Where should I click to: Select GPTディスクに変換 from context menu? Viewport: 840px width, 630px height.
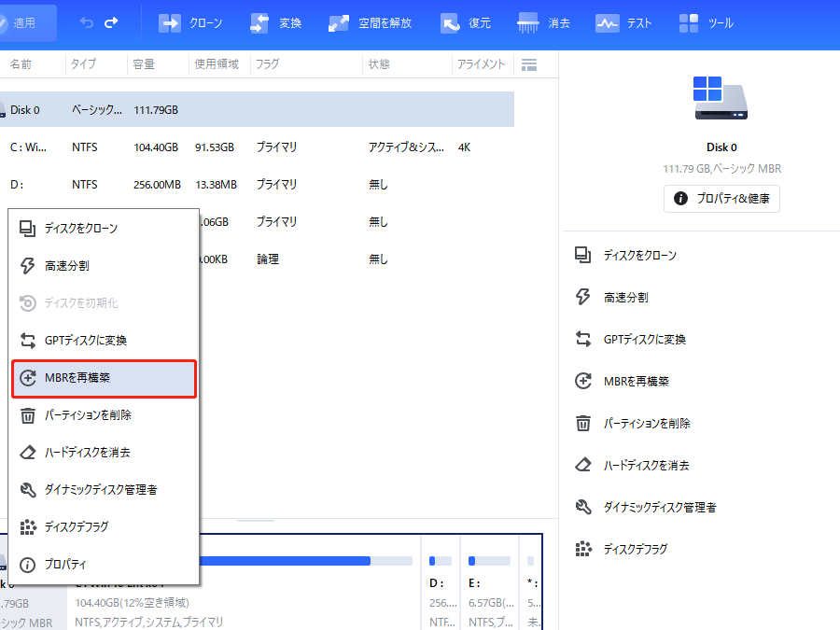(103, 341)
